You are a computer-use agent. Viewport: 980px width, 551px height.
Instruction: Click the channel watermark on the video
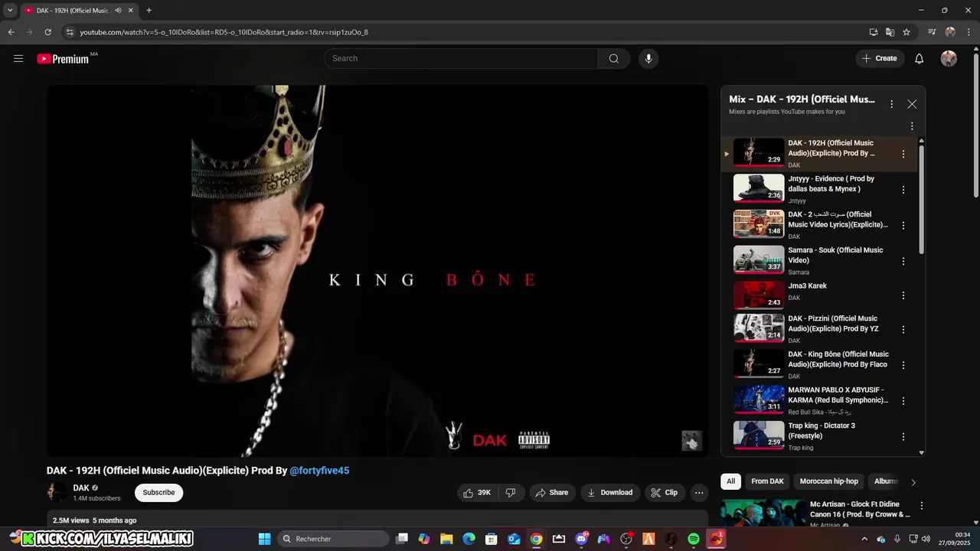point(691,440)
